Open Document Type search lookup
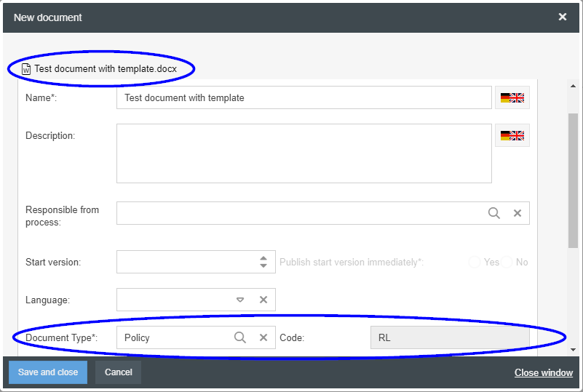The width and height of the screenshot is (583, 392). [240, 337]
